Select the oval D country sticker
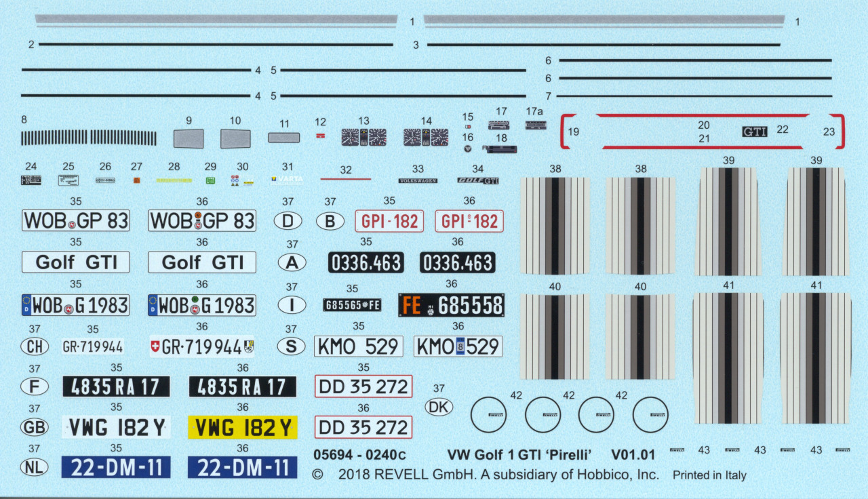 [288, 220]
